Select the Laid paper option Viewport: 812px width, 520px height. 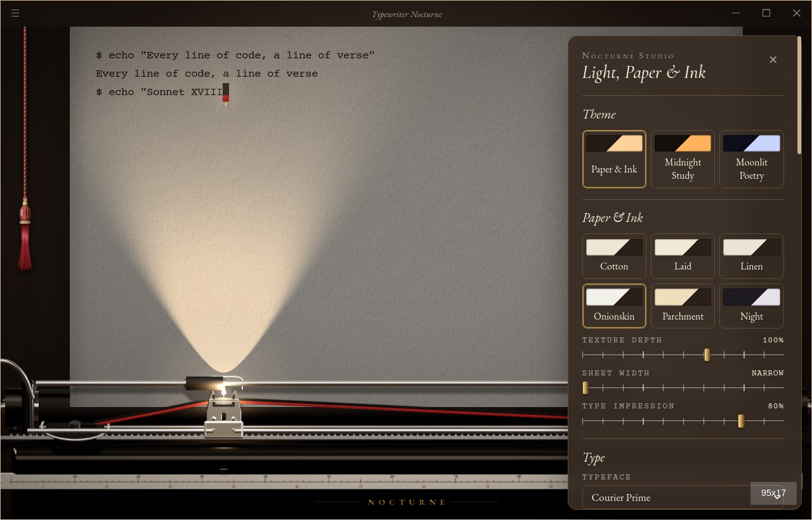pyautogui.click(x=683, y=256)
